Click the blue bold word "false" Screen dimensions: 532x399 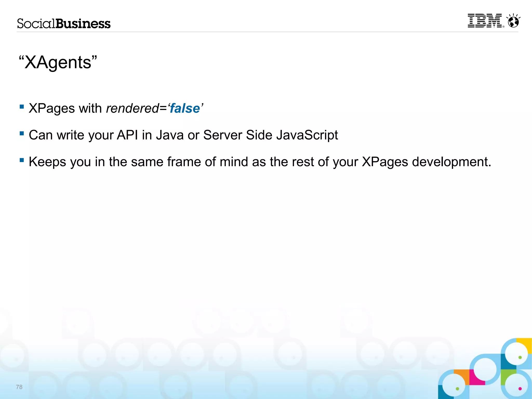click(x=185, y=108)
